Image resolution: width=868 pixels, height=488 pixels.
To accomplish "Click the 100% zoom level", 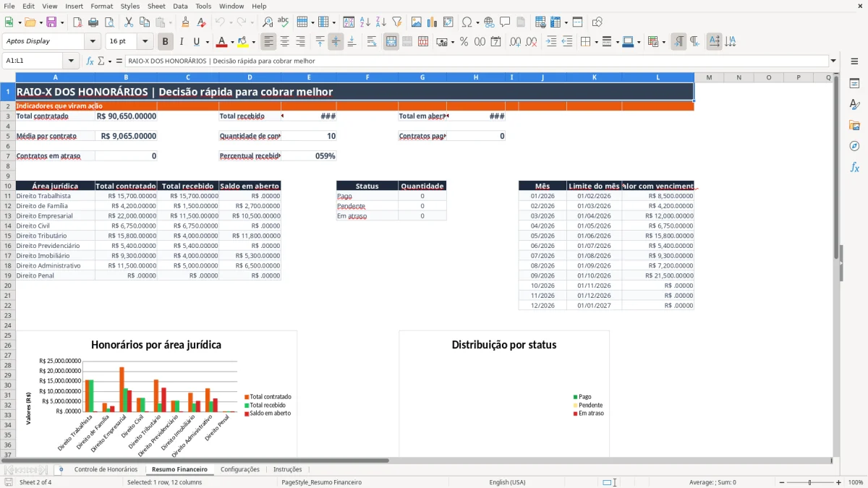I will click(855, 482).
